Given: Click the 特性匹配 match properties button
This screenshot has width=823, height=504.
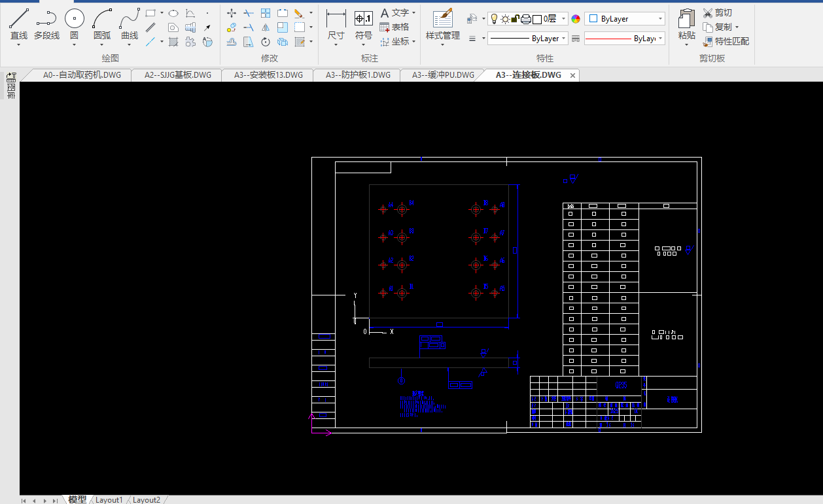Looking at the screenshot, I should coord(726,42).
